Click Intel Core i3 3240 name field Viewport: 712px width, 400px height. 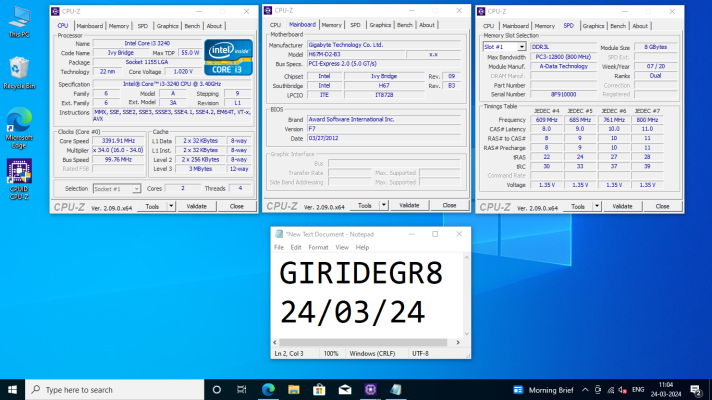click(147, 44)
